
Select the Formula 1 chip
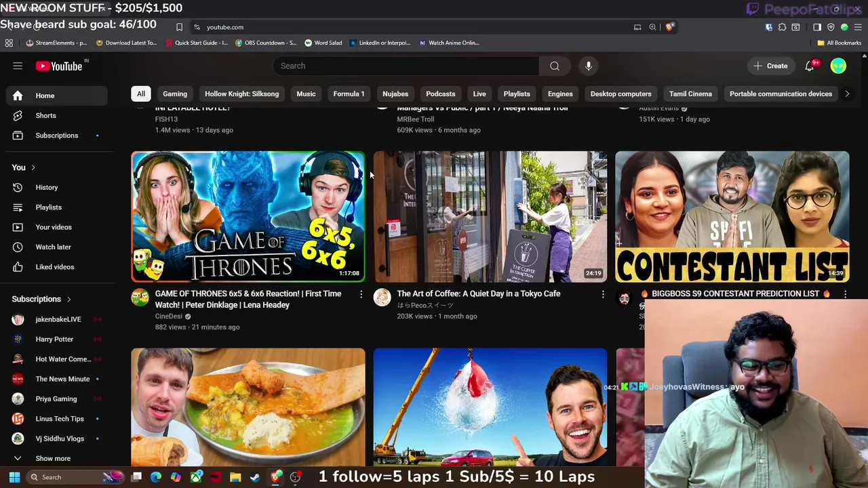349,94
